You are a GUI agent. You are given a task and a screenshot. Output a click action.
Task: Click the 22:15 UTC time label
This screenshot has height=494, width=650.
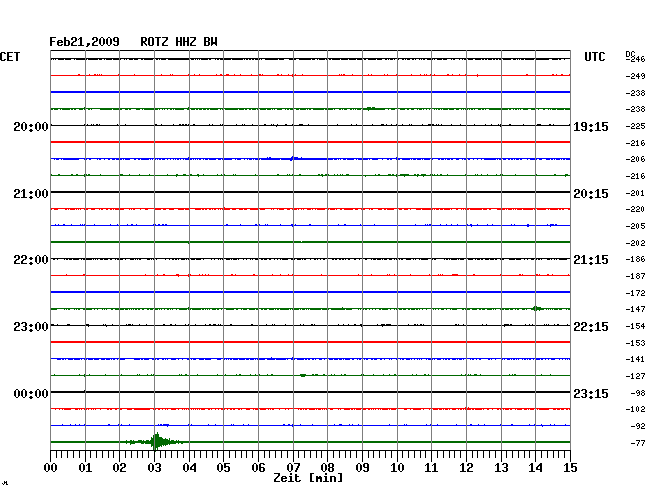(591, 327)
